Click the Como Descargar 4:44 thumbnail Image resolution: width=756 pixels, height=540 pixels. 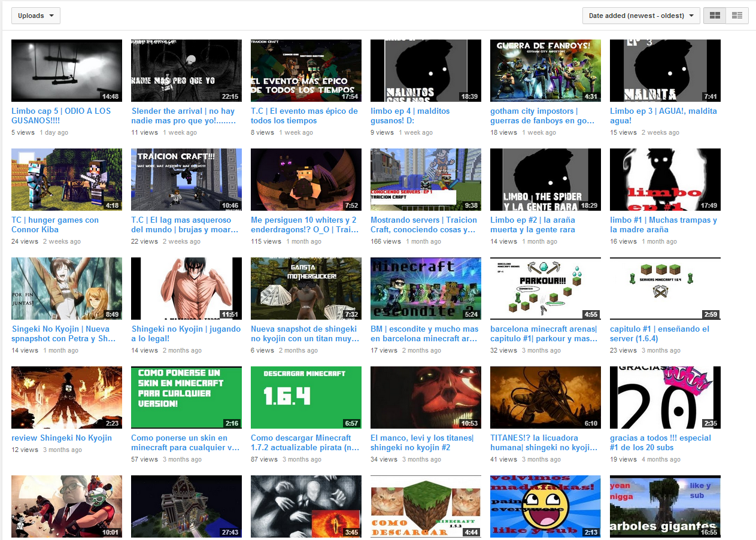[426, 506]
